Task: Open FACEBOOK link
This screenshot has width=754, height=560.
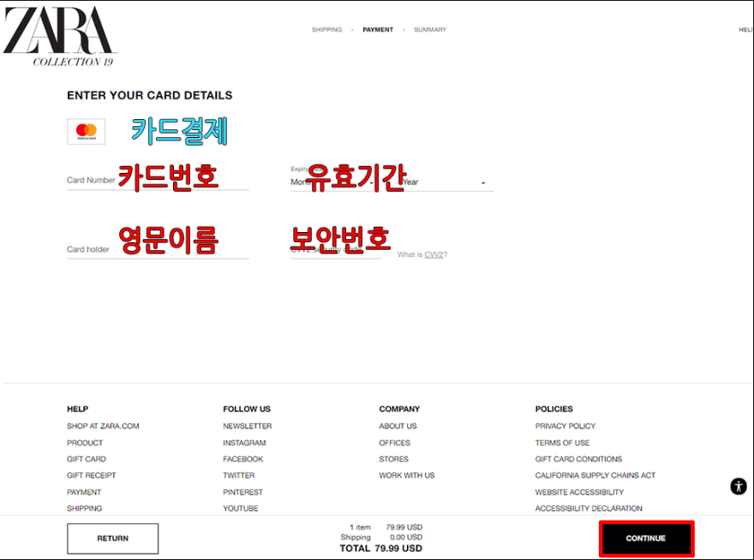Action: [x=242, y=459]
